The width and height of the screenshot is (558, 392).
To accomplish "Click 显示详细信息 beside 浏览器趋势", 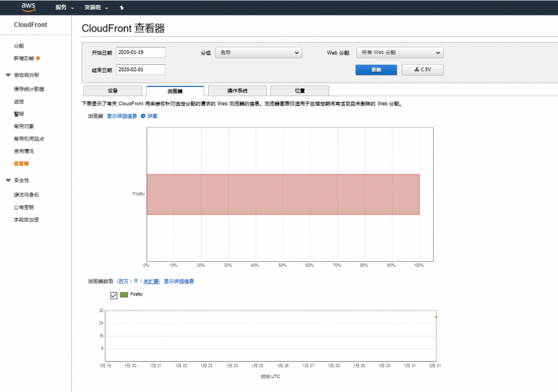I will 179,281.
